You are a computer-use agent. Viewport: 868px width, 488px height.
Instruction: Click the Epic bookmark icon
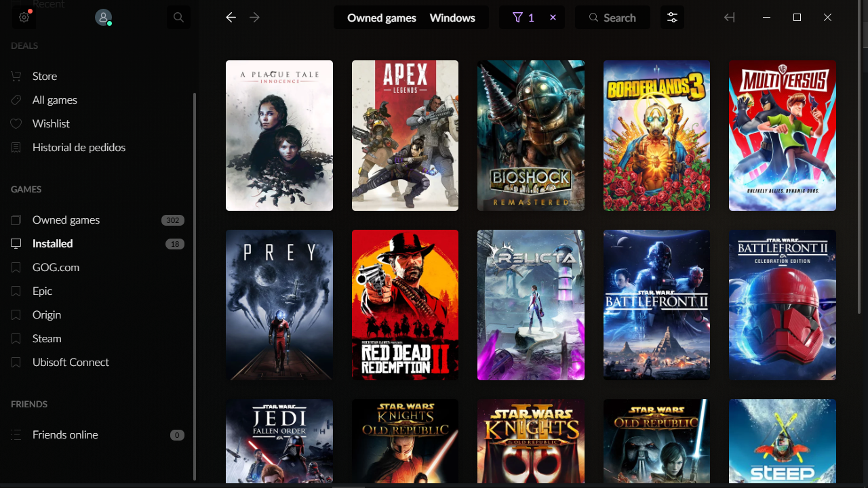click(x=16, y=291)
